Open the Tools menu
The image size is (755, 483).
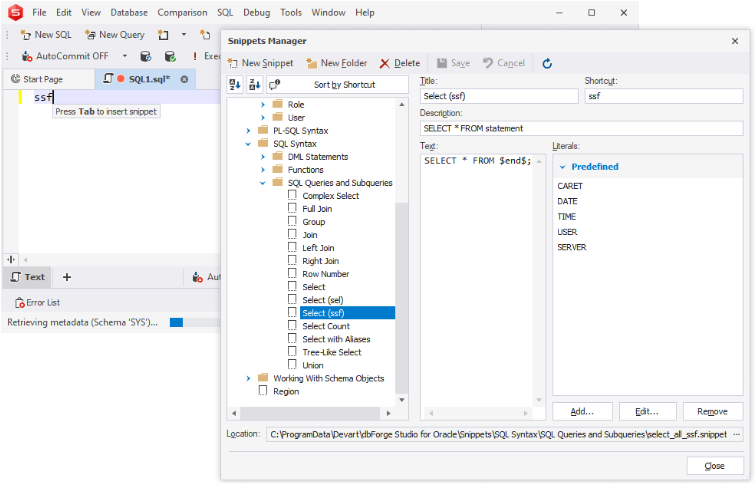click(291, 13)
